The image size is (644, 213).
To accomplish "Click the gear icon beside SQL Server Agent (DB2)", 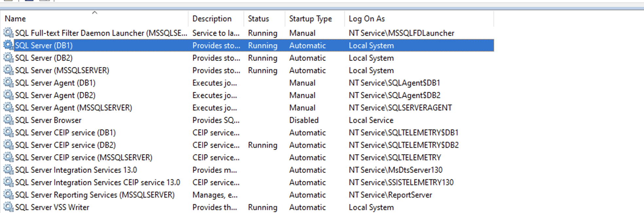I will click(x=9, y=95).
